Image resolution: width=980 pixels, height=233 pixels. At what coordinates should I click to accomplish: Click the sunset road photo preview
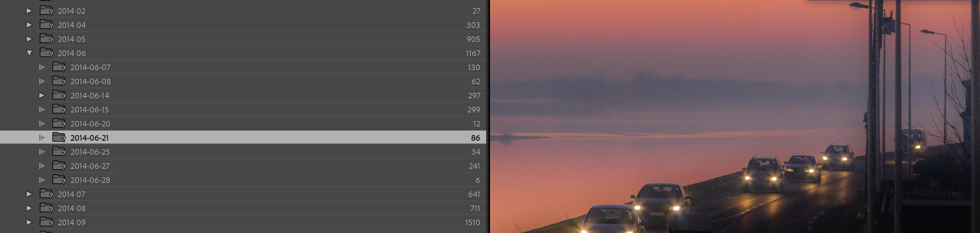[x=734, y=116]
